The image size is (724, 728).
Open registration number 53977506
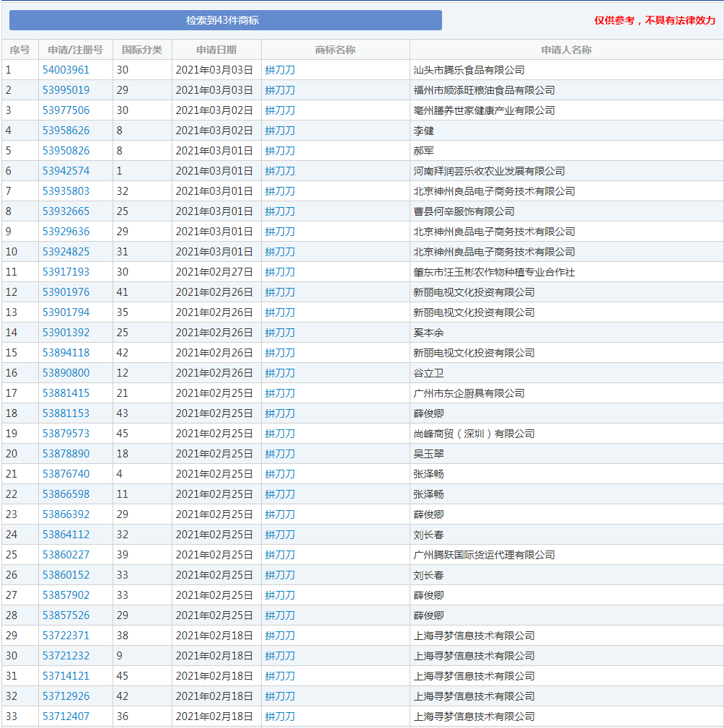(66, 110)
